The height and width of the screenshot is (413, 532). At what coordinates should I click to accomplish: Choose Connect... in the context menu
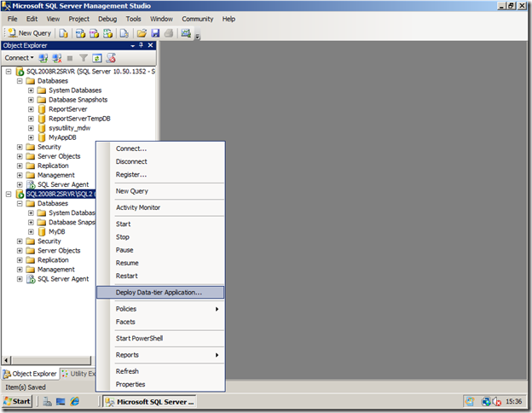coord(160,148)
